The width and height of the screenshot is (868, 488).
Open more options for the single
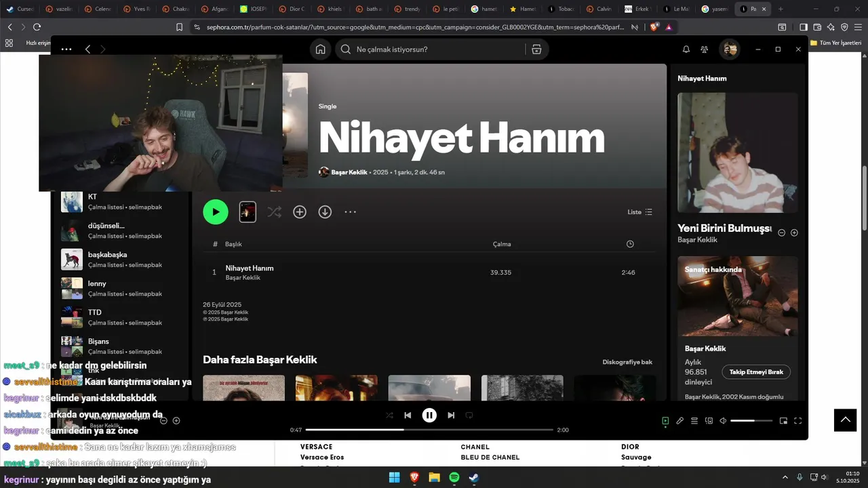point(350,212)
